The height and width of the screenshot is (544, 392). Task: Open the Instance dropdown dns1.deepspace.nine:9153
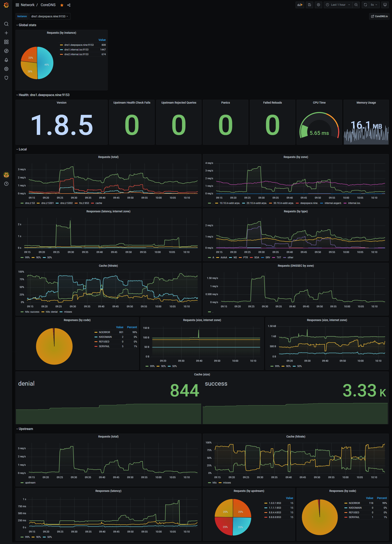point(50,16)
